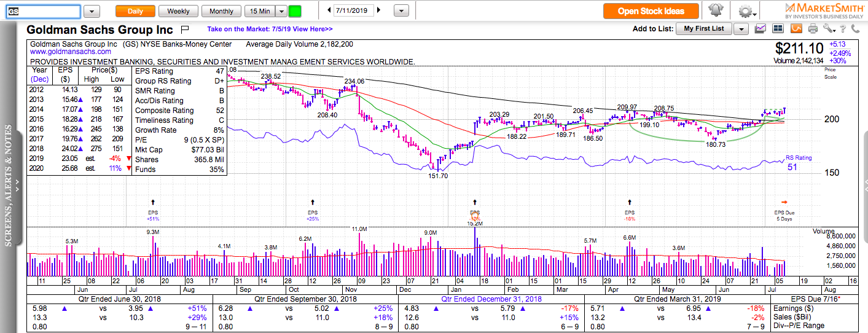Click the 7/11/2019 date field
The width and height of the screenshot is (868, 333).
point(354,11)
